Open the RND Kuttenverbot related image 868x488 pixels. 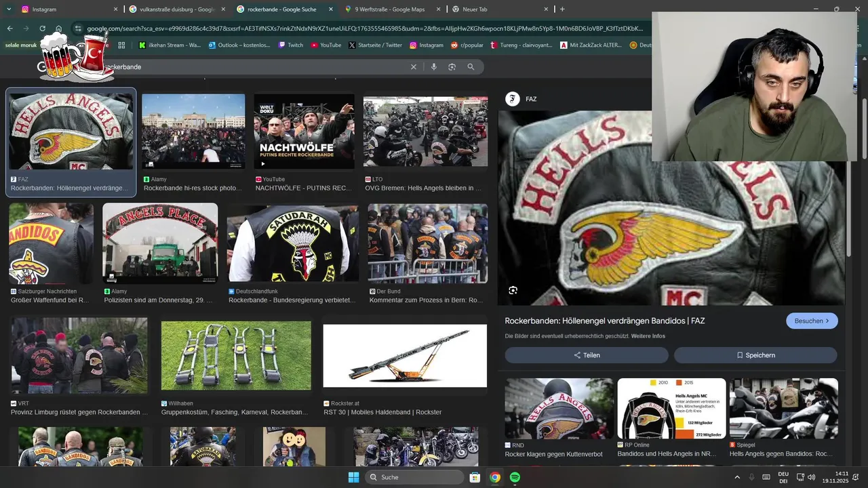click(559, 408)
